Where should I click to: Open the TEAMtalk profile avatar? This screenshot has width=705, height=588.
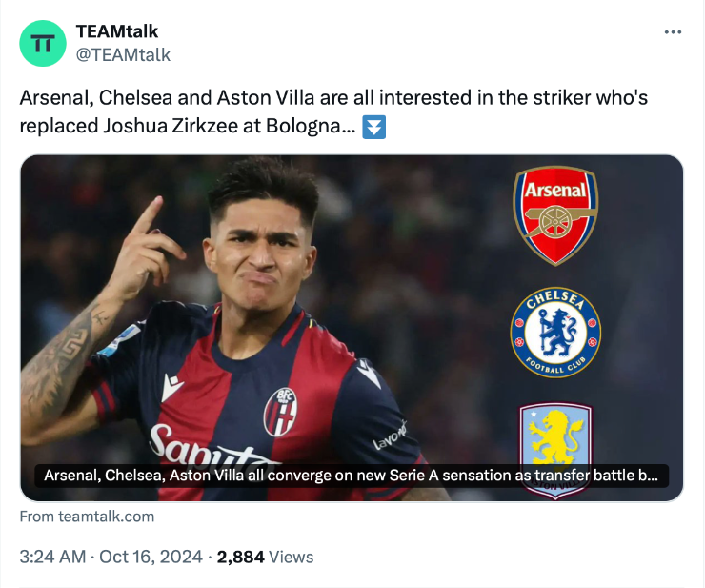[x=43, y=43]
